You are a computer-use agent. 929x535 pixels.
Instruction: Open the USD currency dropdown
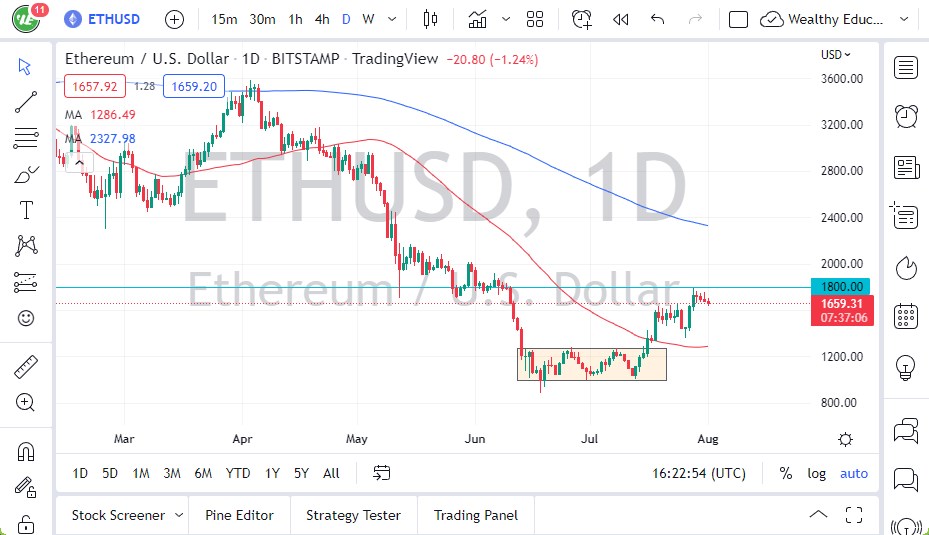[x=835, y=55]
